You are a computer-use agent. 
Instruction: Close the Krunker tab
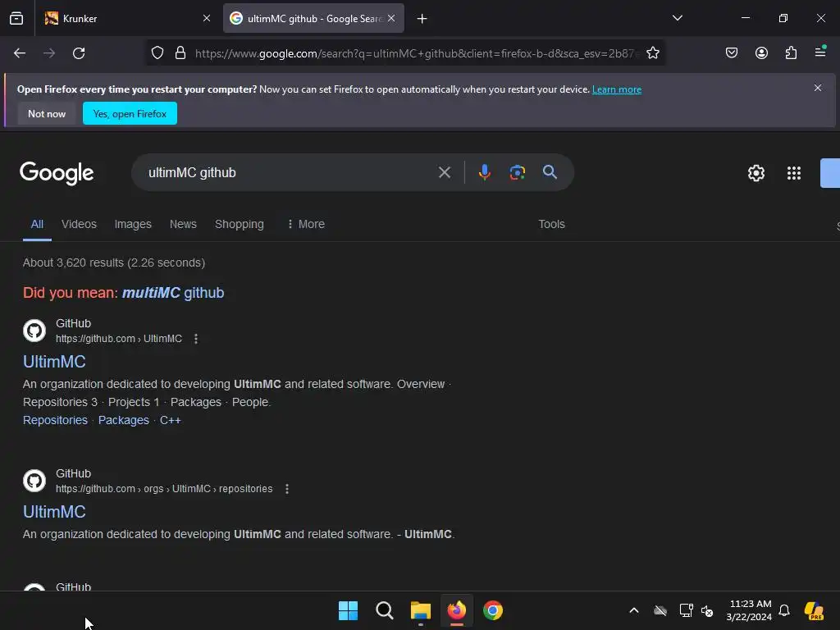point(207,18)
